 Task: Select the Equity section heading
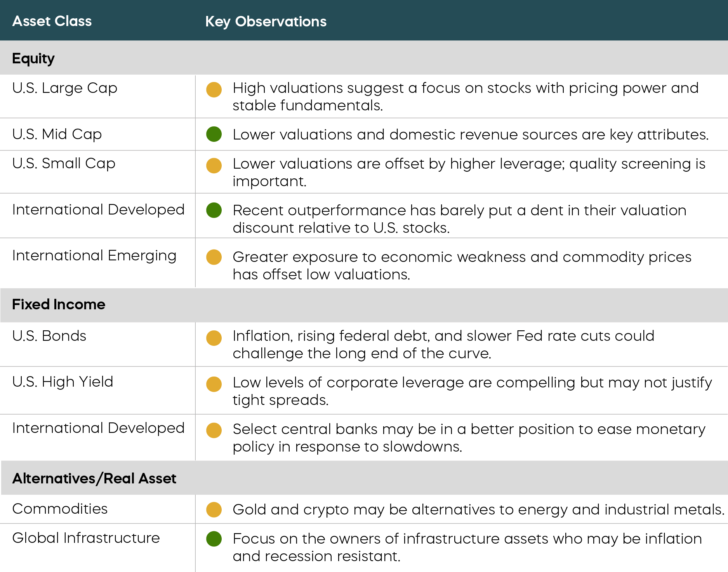point(33,58)
